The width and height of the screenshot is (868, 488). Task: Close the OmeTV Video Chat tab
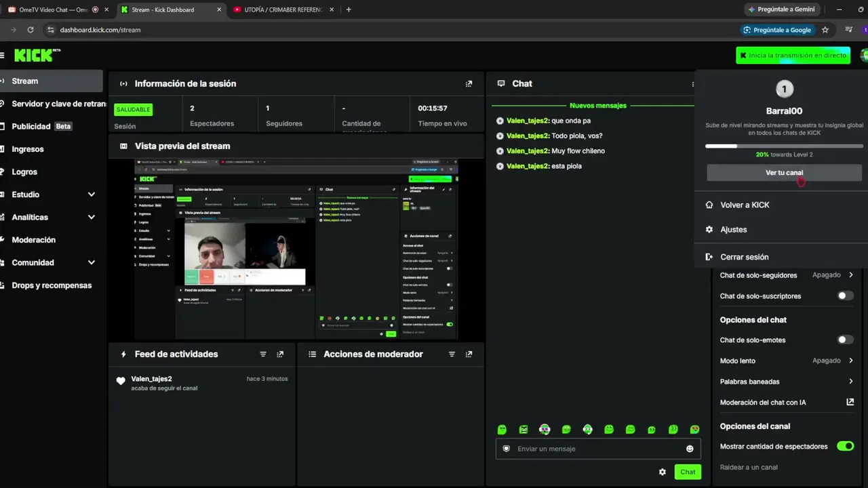tap(106, 9)
